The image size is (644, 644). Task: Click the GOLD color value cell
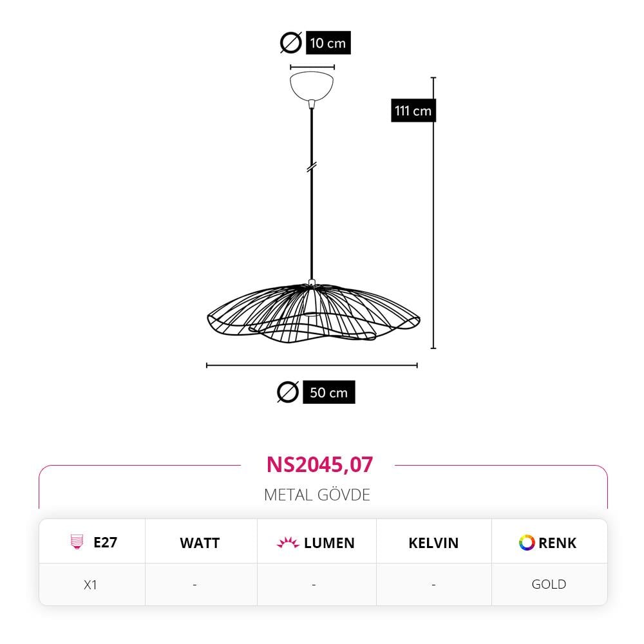pyautogui.click(x=549, y=584)
